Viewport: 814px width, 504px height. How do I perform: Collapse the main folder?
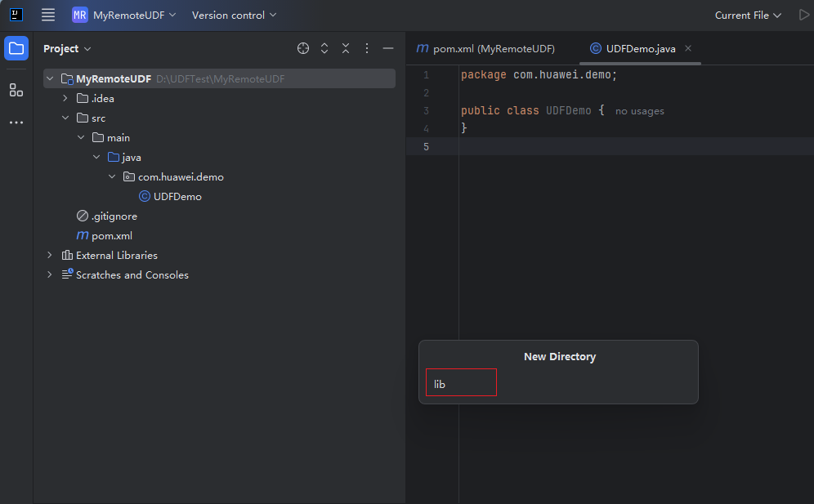(81, 137)
